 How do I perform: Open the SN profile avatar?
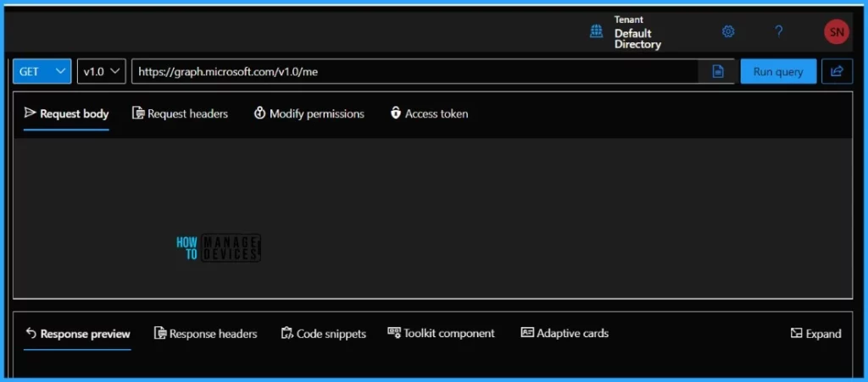click(837, 32)
